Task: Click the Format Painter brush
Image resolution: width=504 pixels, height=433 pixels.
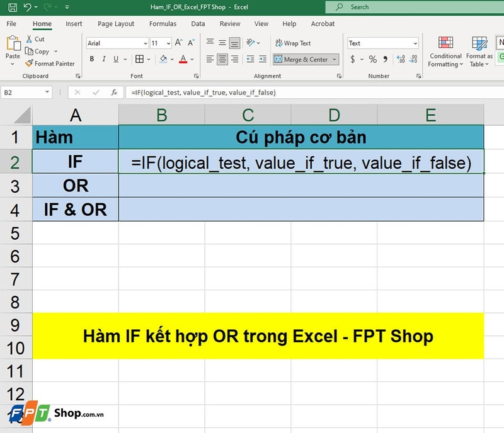Action: [29, 64]
